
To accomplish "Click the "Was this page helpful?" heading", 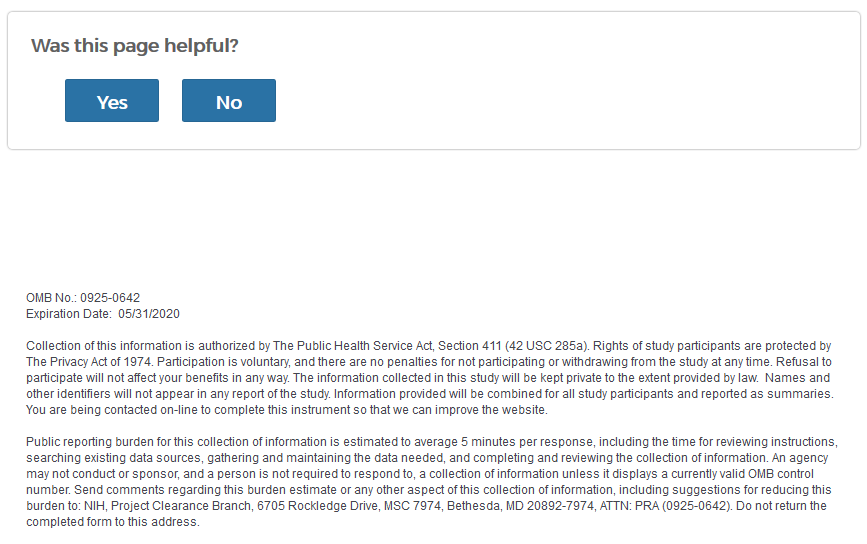I will click(x=135, y=46).
